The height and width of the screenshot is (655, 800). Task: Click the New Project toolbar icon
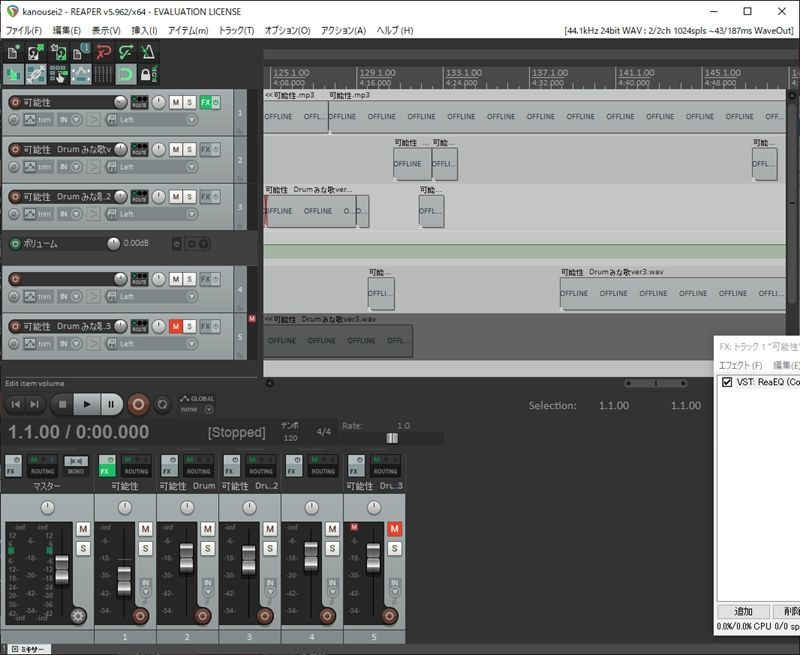pos(13,53)
